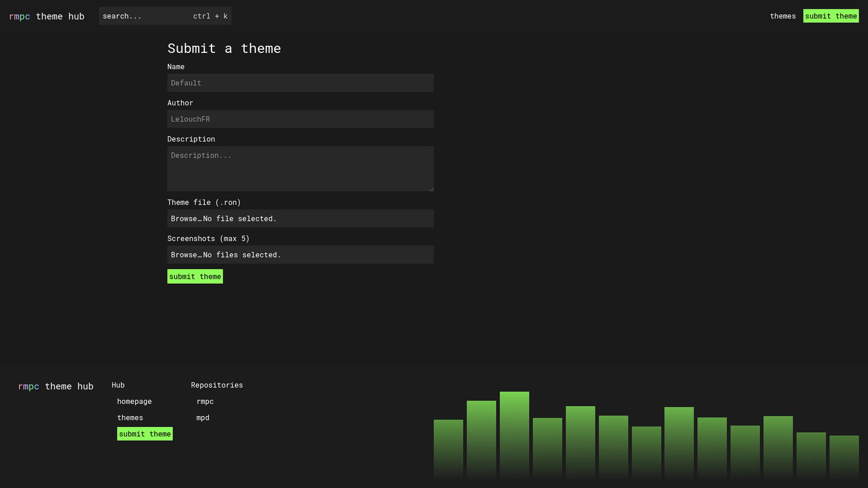This screenshot has height=488, width=868.
Task: Grab the Description textarea resize handle
Action: click(x=431, y=189)
